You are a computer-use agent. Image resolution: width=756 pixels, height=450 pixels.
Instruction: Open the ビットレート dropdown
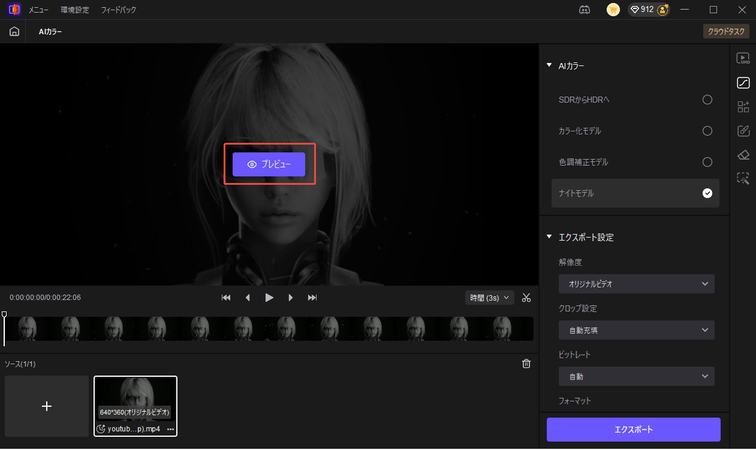tap(636, 376)
